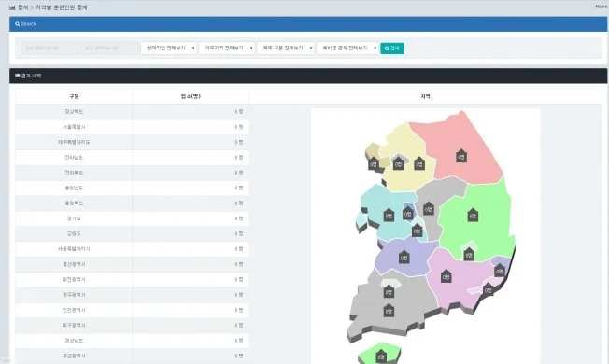Select the house marker on pink Gangwon region
The width and height of the screenshot is (609, 364).
coord(461,156)
